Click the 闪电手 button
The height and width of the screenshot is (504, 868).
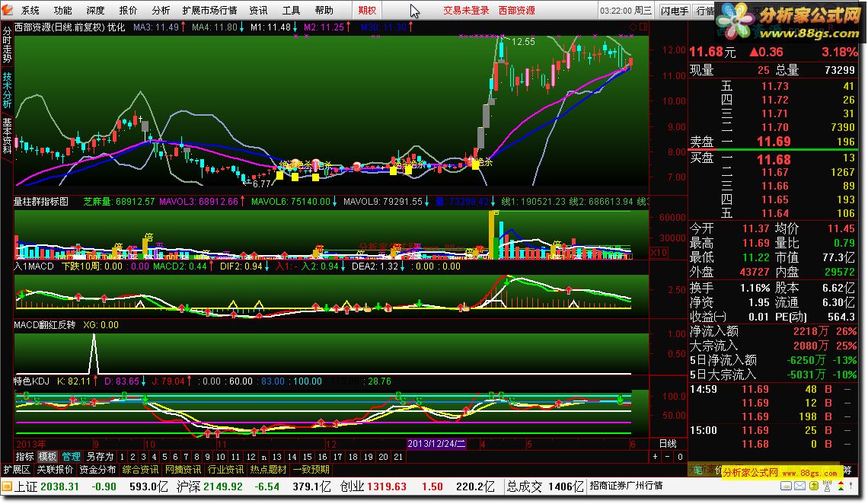pyautogui.click(x=675, y=11)
